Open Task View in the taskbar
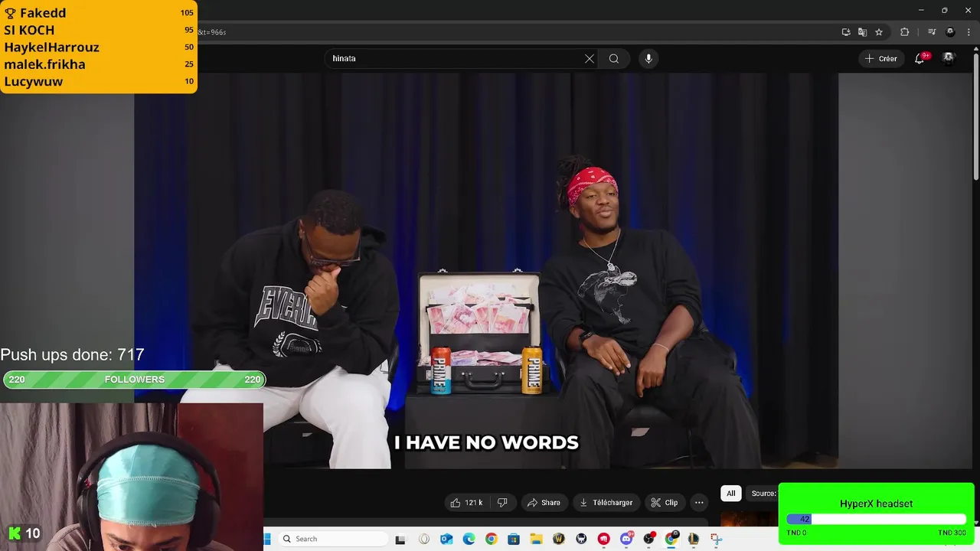The width and height of the screenshot is (980, 551). [400, 539]
